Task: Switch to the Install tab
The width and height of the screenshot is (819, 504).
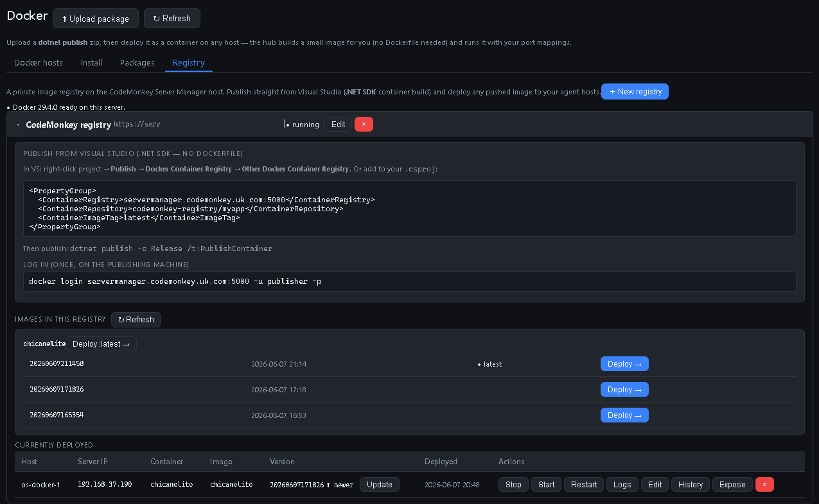Action: point(91,63)
